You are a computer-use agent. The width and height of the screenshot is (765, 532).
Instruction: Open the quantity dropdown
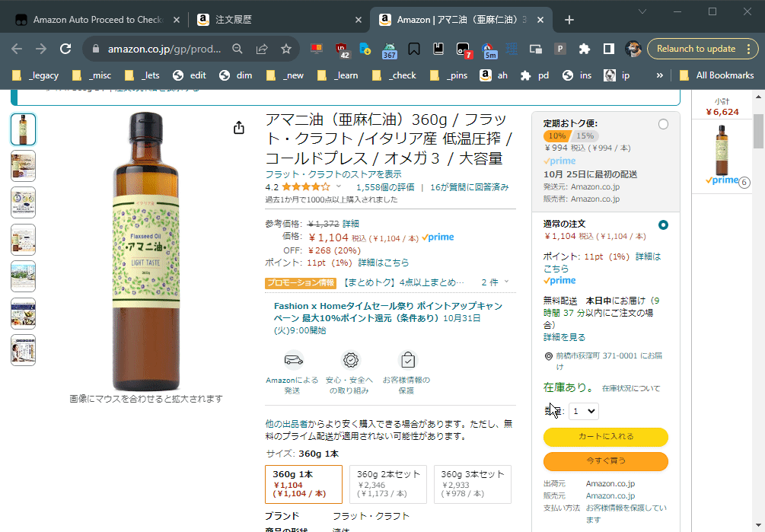584,411
